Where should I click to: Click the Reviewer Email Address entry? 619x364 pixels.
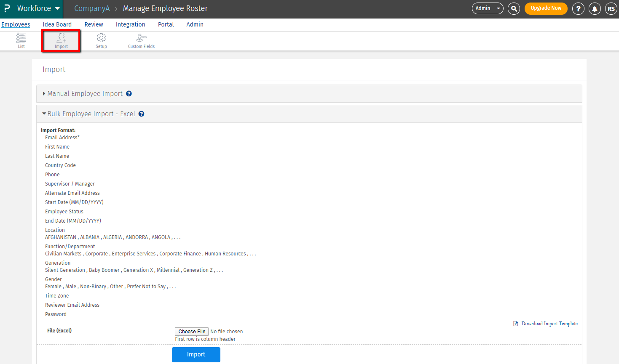click(72, 305)
